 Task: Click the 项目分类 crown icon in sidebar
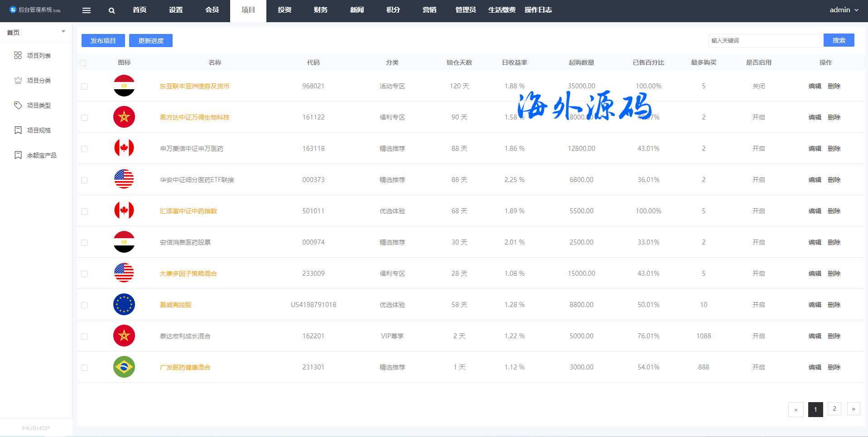coord(18,80)
